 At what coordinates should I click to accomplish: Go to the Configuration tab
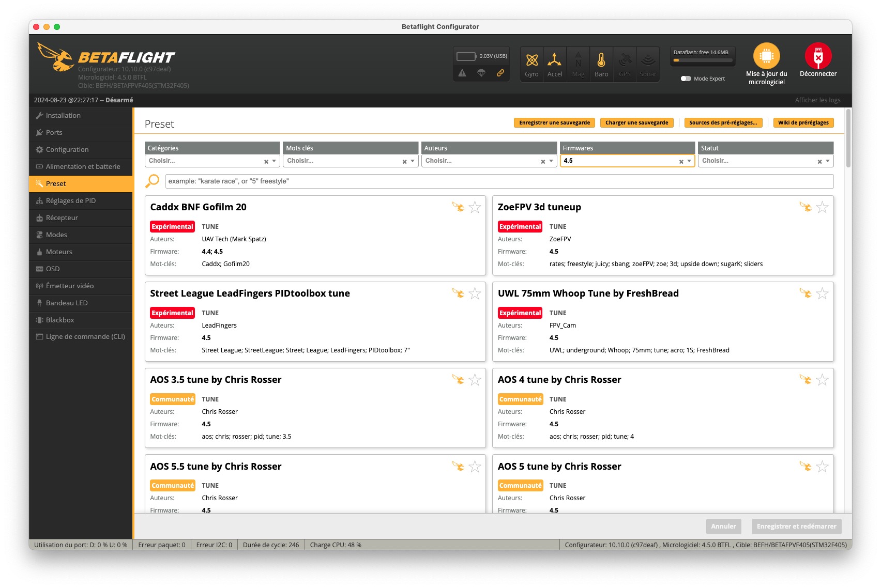[x=81, y=149]
